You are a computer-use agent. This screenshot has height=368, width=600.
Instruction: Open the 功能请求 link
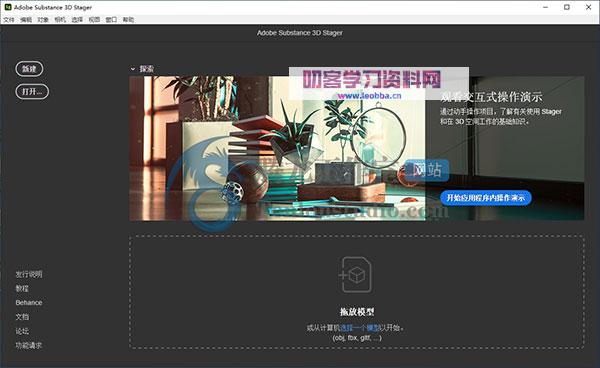click(29, 345)
